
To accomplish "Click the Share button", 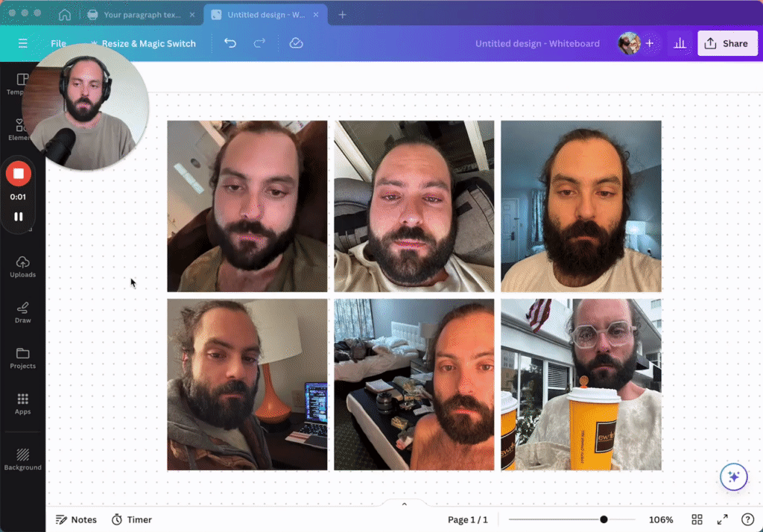I will 727,43.
